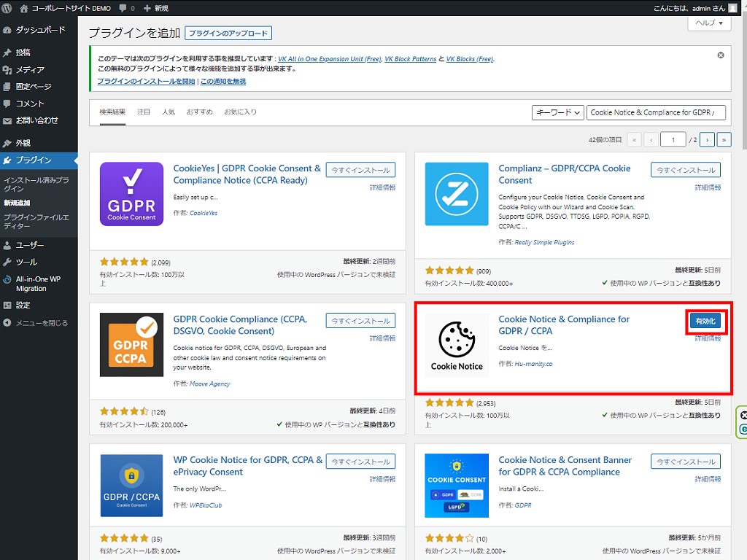Screen dimensions: 747x560
Task: Expand the Help panel dropdown
Action: click(x=709, y=23)
